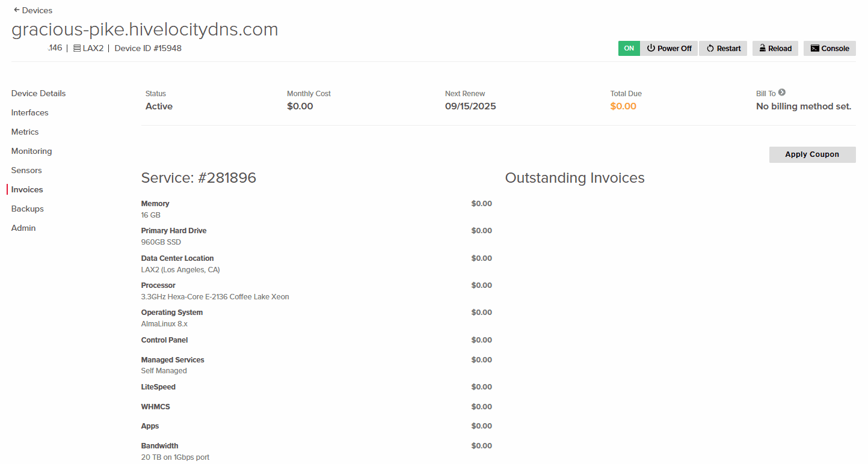The image size is (868, 464).
Task: Switch to the Monitoring section
Action: [32, 151]
